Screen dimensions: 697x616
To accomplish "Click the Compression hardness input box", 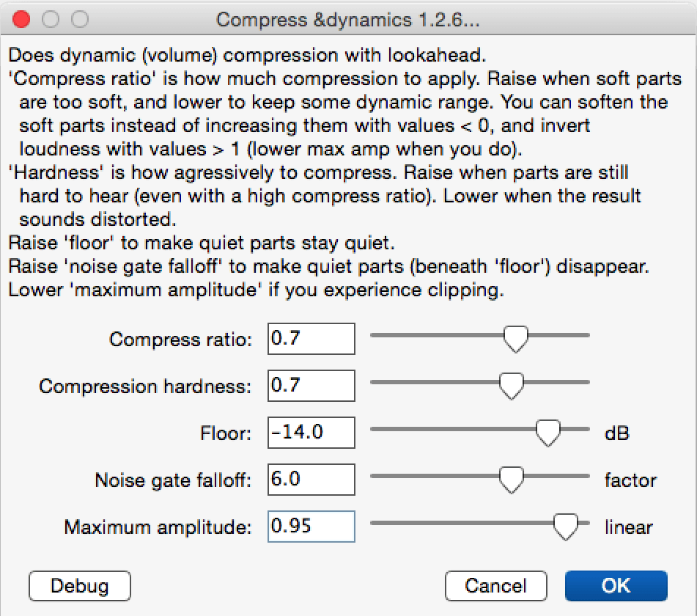I will click(311, 386).
